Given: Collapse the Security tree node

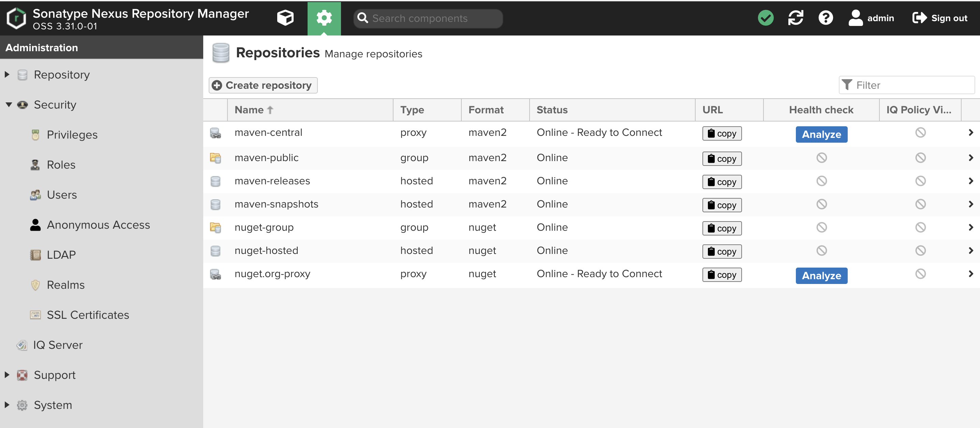Looking at the screenshot, I should pyautogui.click(x=9, y=105).
